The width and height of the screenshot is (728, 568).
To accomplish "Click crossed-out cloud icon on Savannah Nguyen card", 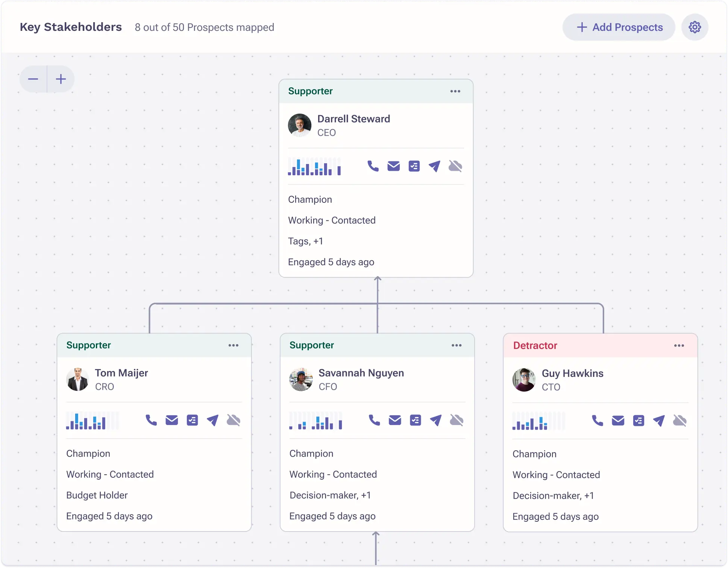I will [x=457, y=420].
